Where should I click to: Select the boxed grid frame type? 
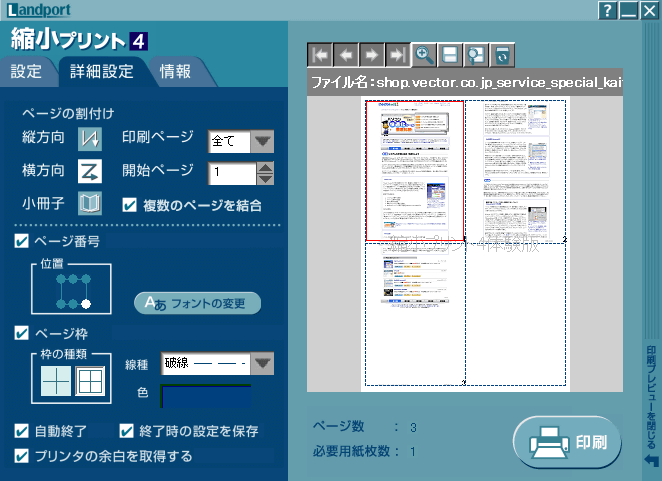point(90,380)
